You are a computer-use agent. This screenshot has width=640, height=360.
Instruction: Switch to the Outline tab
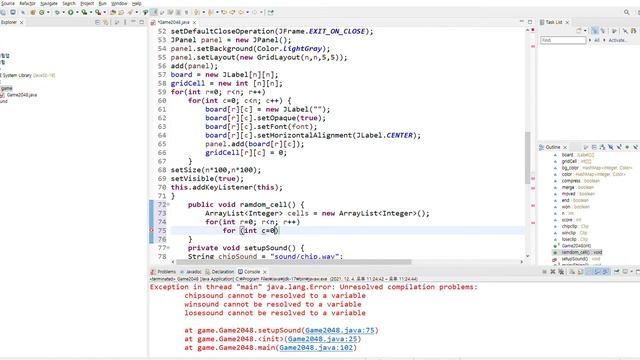(553, 147)
